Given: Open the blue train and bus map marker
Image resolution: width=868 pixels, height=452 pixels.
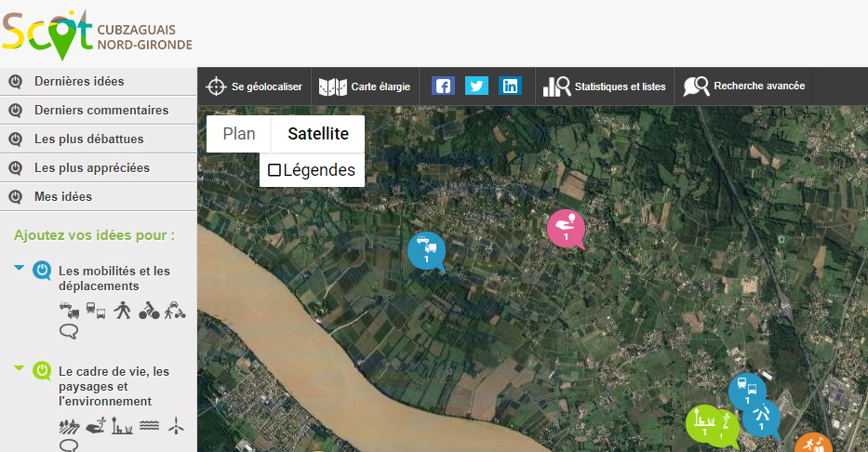Looking at the screenshot, I should coord(747,392).
